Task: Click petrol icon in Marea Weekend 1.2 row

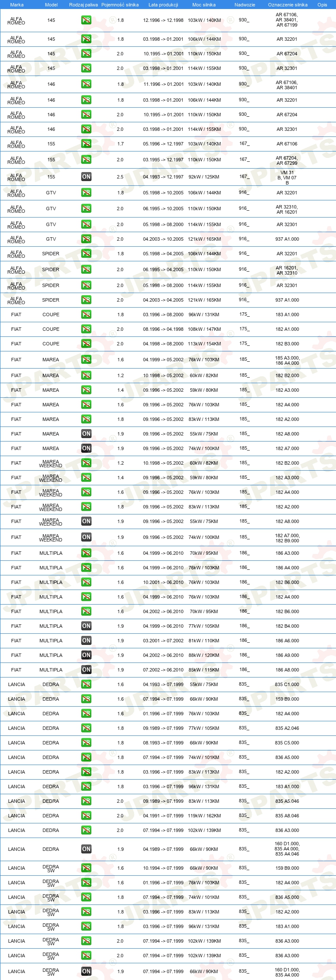Action: pos(86,463)
